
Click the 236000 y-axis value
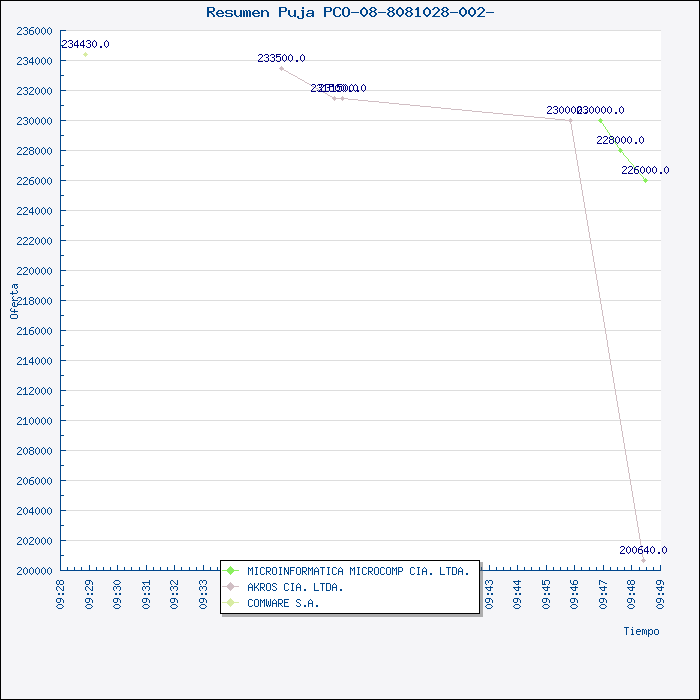[35, 31]
